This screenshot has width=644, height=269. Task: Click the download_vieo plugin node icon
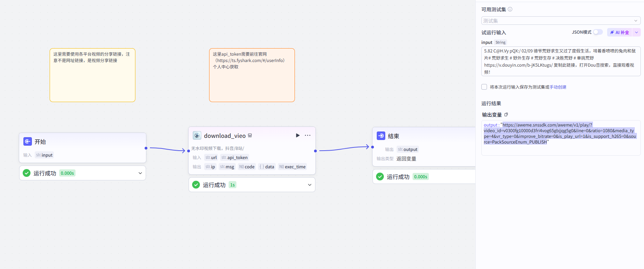click(x=197, y=135)
